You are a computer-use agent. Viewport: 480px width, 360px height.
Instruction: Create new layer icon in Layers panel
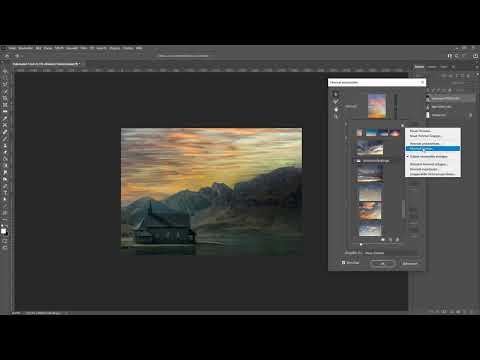(465, 312)
